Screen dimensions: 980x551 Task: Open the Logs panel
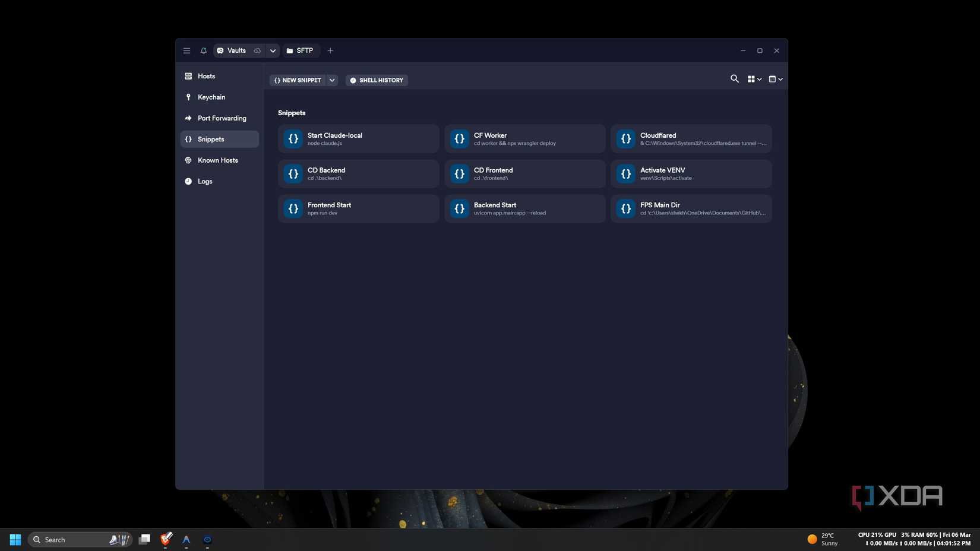pos(204,181)
